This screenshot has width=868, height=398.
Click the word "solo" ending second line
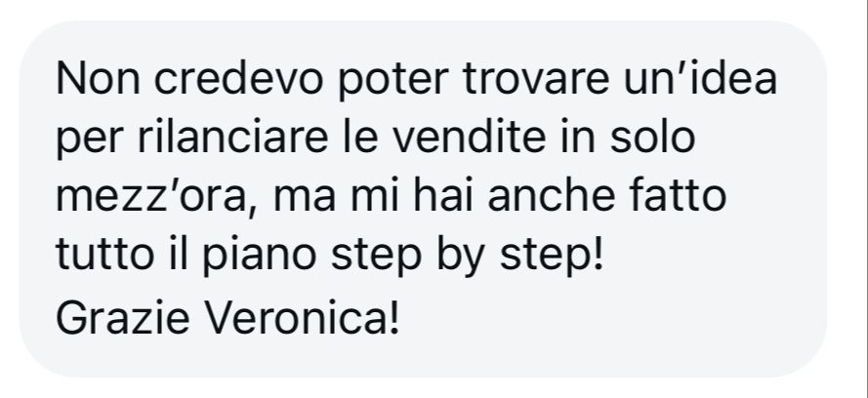[652, 138]
